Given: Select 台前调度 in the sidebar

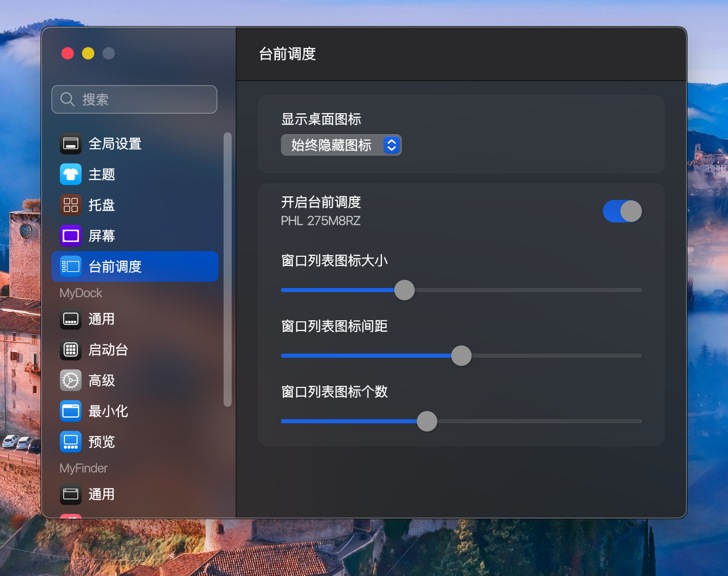Looking at the screenshot, I should coord(135,266).
